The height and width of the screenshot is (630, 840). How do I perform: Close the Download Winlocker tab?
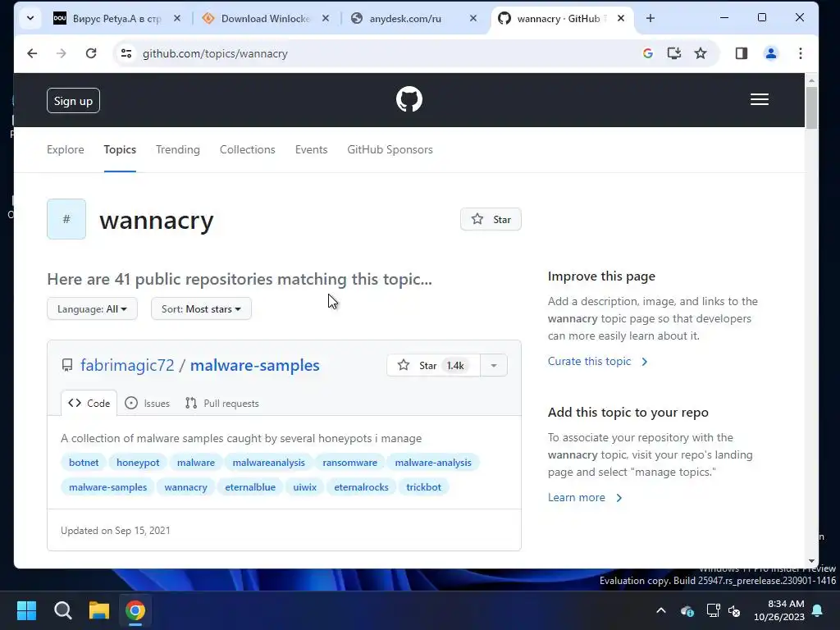pyautogui.click(x=325, y=18)
